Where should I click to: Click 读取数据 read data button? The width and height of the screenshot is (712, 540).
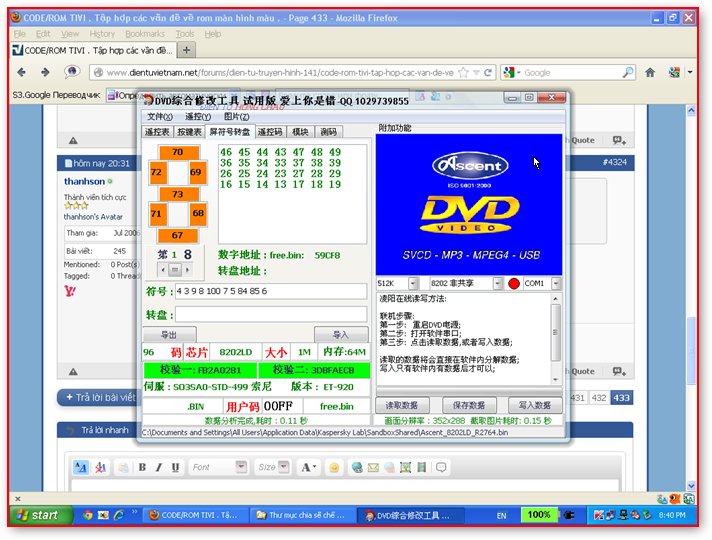coord(401,405)
